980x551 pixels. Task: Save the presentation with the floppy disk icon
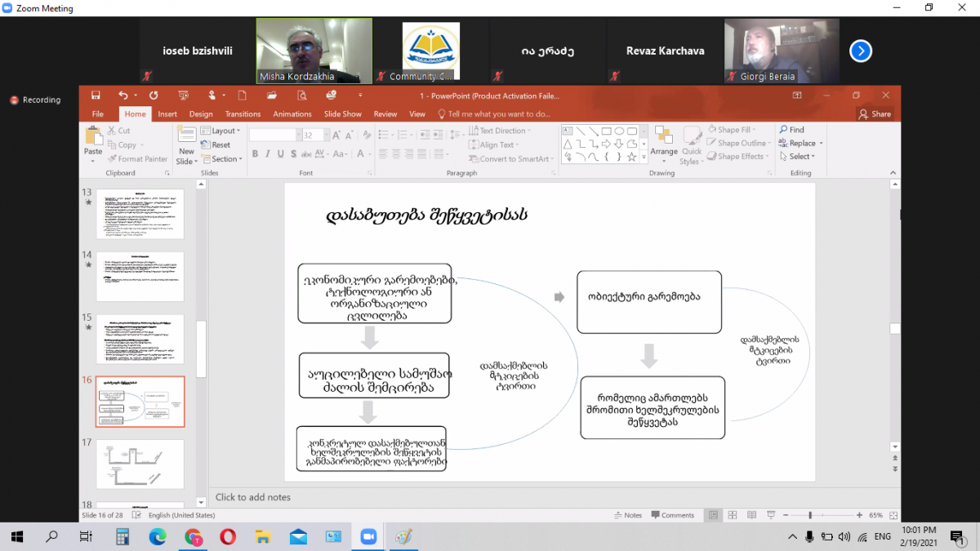tap(96, 96)
